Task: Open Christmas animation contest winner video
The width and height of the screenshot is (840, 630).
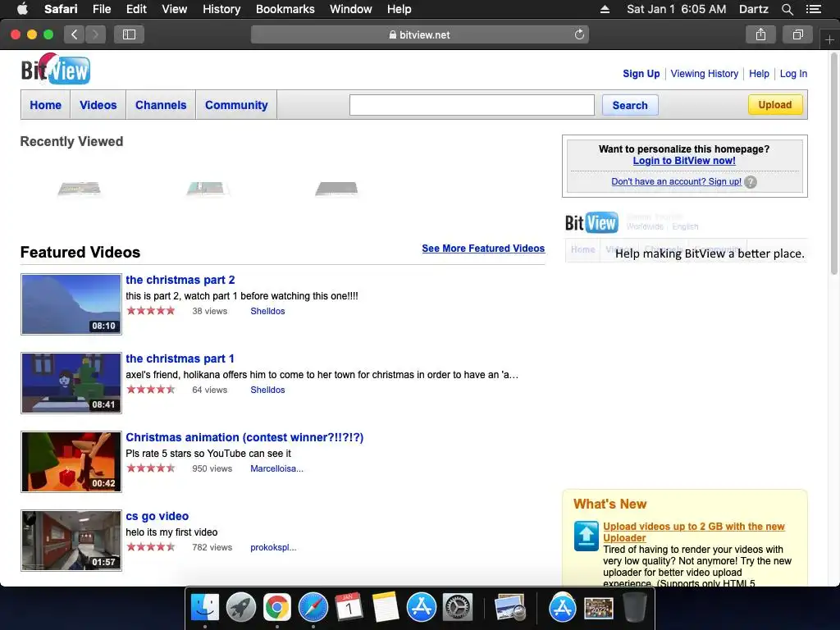Action: 244,437
